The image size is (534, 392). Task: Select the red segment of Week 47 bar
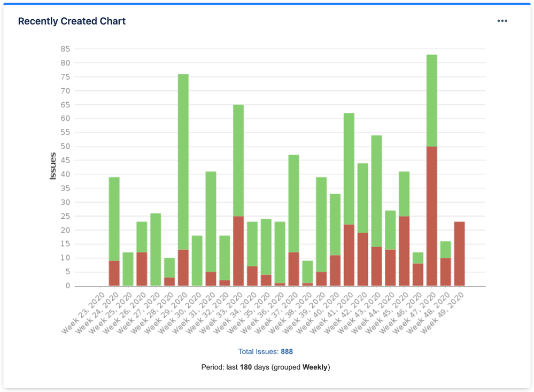[432, 216]
